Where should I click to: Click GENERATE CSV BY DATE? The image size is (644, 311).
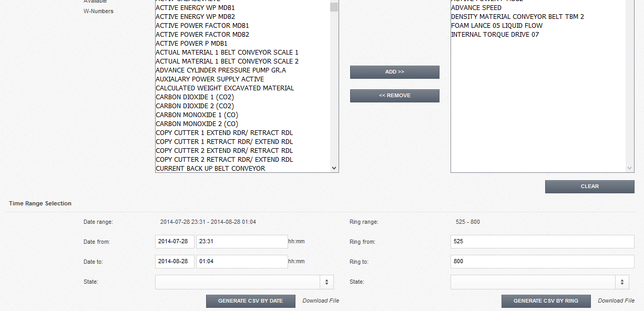tap(250, 301)
